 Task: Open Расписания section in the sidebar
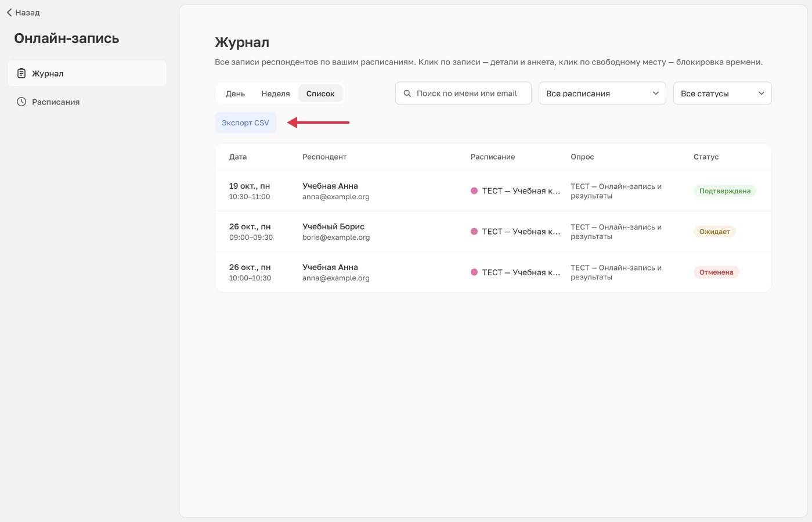point(87,102)
